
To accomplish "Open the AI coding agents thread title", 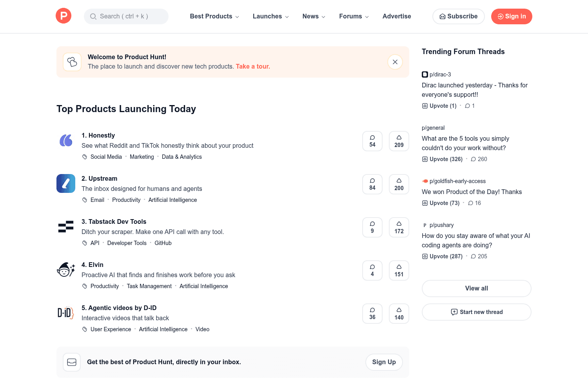I will tap(476, 241).
